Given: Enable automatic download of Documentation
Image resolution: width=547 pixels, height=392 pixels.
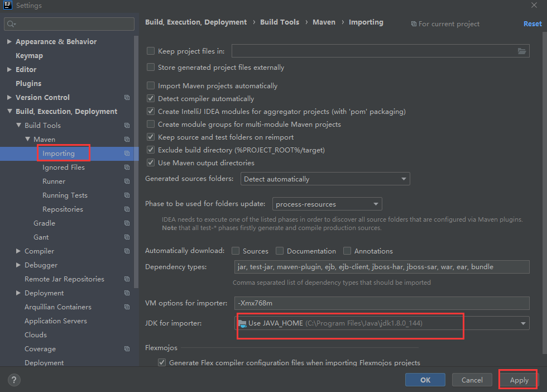Looking at the screenshot, I should coord(280,251).
